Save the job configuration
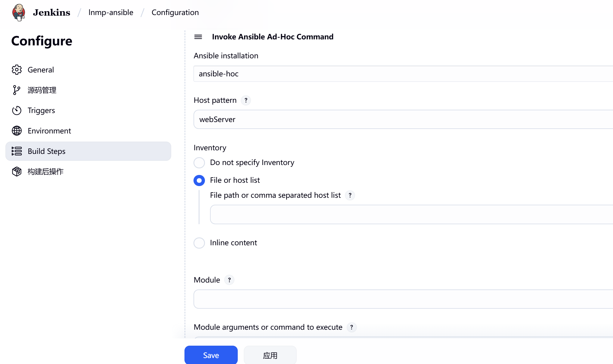This screenshot has height=364, width=613. 211,355
